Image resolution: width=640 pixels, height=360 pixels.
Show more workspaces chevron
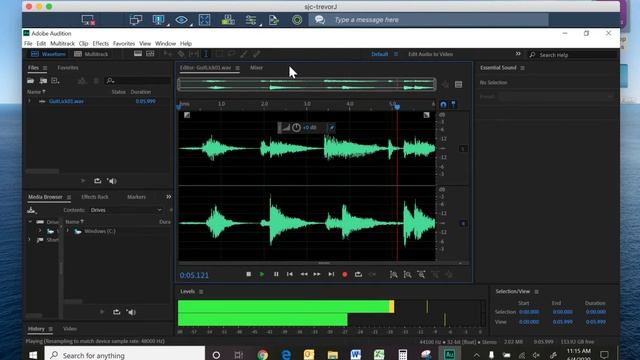pos(518,54)
